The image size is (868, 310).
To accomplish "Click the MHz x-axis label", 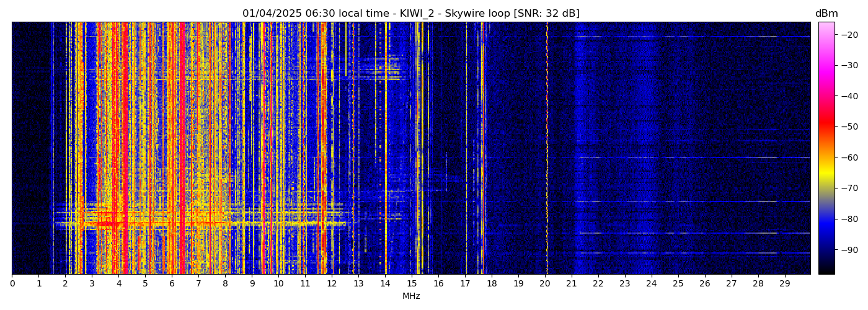I will click(x=411, y=296).
